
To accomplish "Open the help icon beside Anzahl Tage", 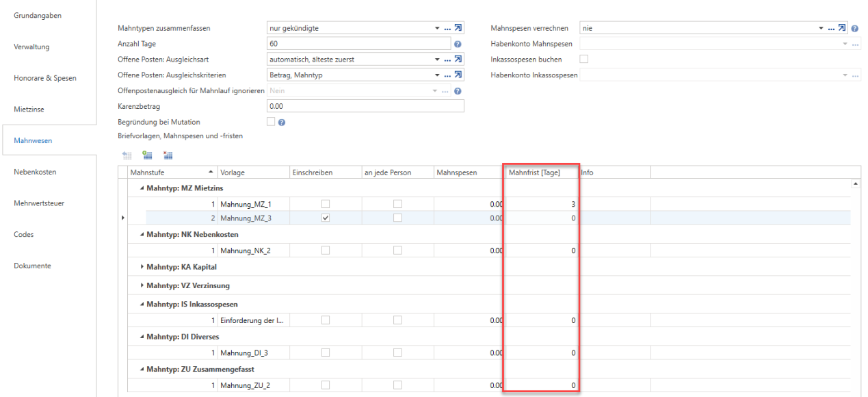I will pyautogui.click(x=458, y=44).
